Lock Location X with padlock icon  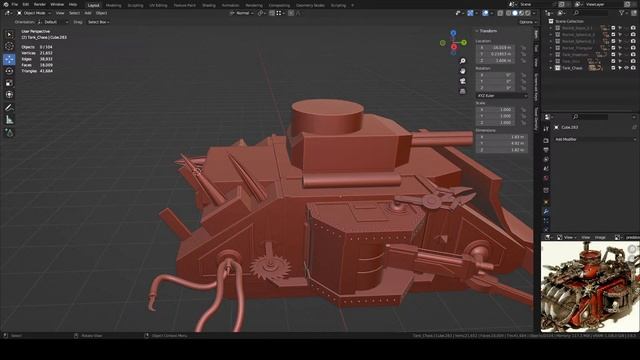(523, 47)
